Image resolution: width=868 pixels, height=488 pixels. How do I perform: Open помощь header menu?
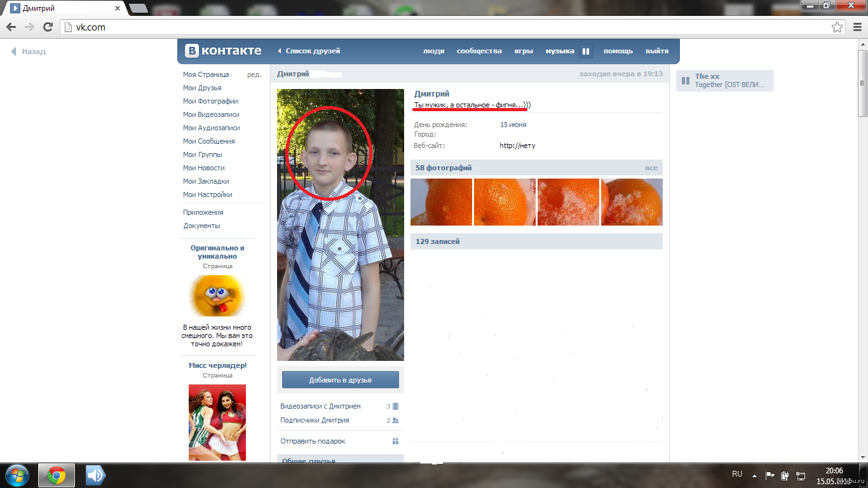click(618, 51)
